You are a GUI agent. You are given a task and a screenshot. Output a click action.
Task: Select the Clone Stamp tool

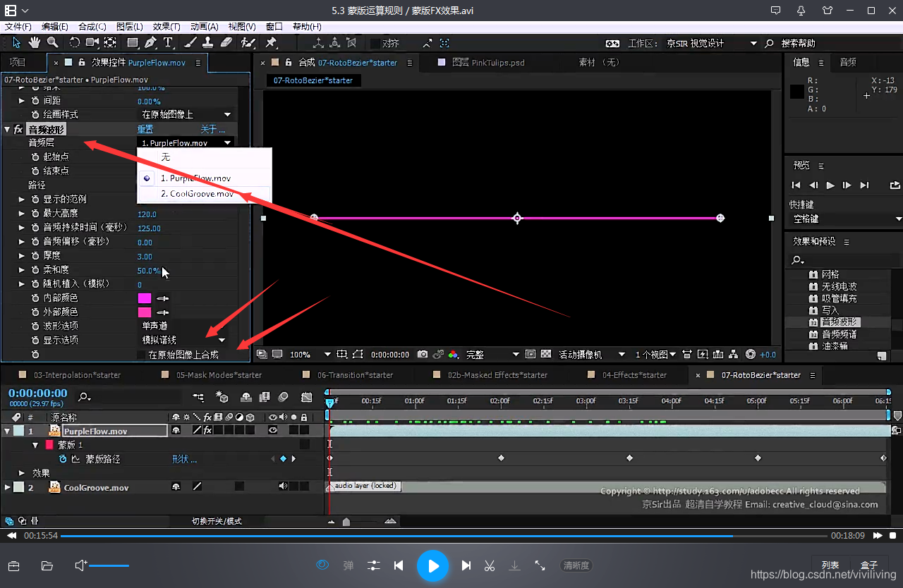click(x=208, y=43)
